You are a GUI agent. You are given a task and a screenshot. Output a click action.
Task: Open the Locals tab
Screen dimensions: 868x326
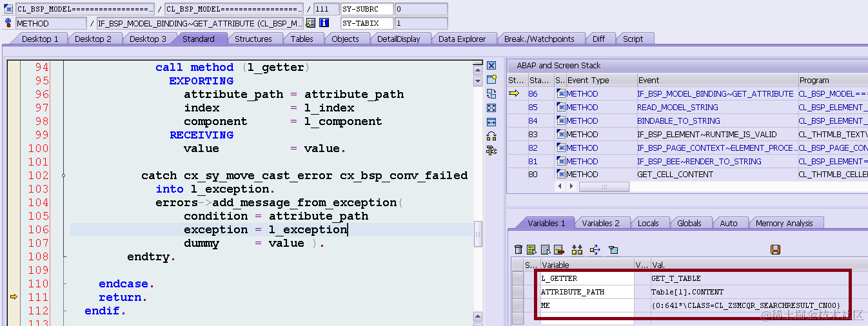[x=648, y=223]
